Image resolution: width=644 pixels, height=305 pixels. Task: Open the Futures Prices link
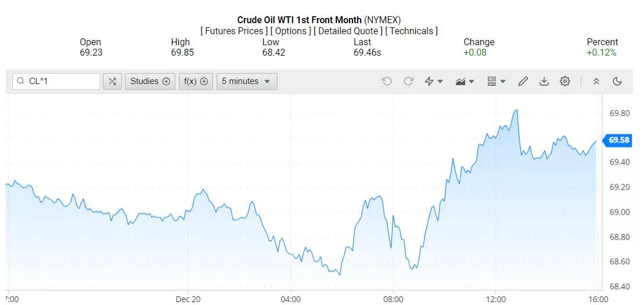coord(234,31)
